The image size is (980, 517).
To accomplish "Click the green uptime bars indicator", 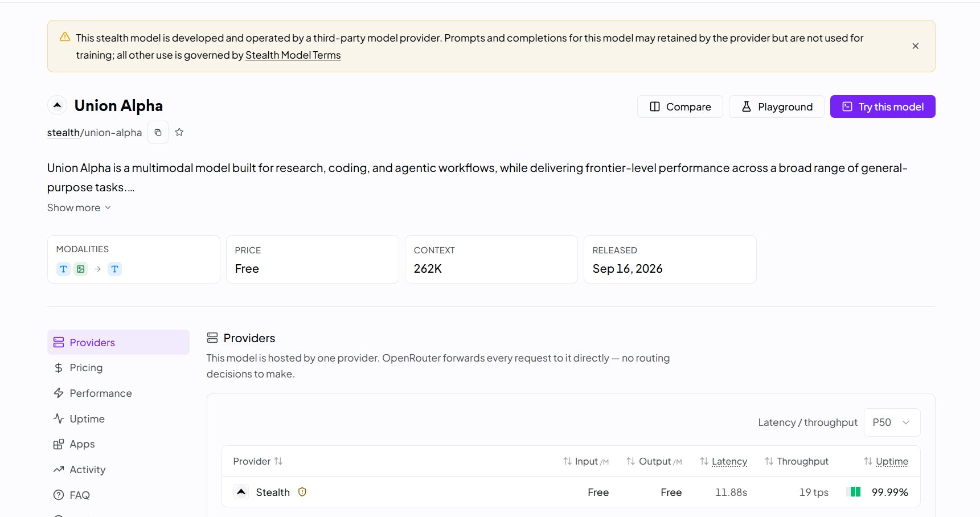I will (855, 492).
